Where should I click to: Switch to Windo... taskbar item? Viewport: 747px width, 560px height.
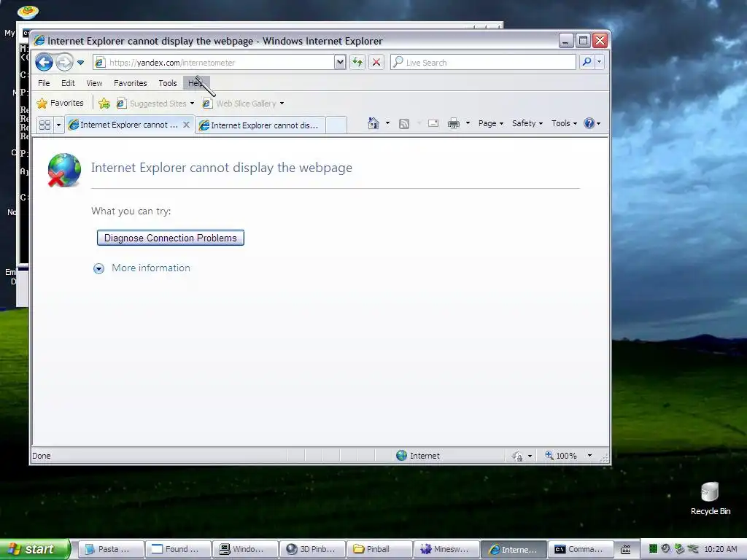245,549
